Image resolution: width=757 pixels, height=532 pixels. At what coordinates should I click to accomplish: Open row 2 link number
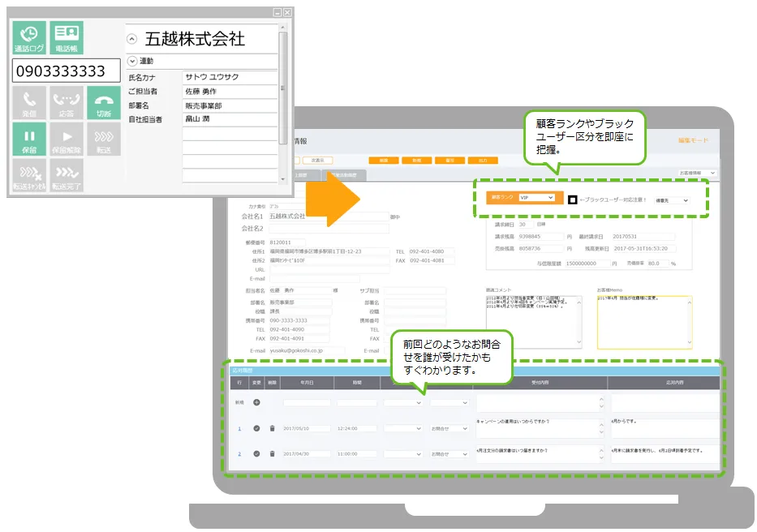[239, 454]
